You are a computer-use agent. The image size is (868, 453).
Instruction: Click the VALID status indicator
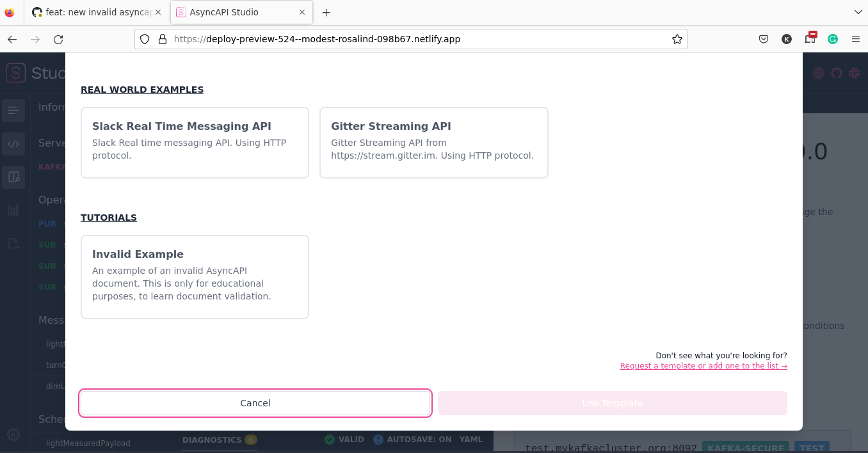coord(344,440)
